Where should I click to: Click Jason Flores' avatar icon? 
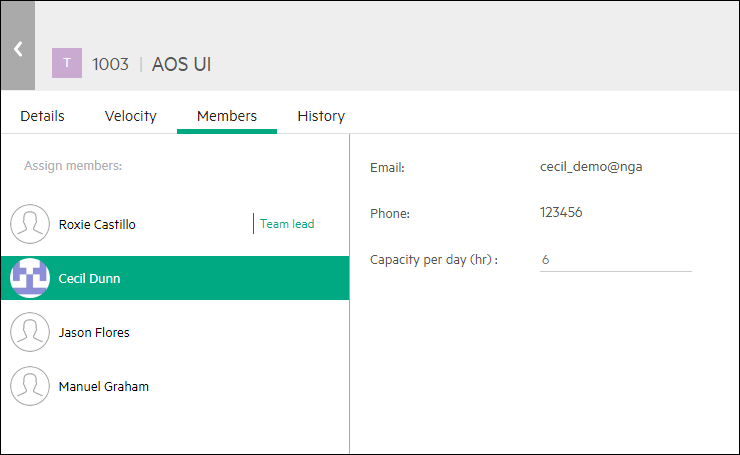[x=30, y=332]
